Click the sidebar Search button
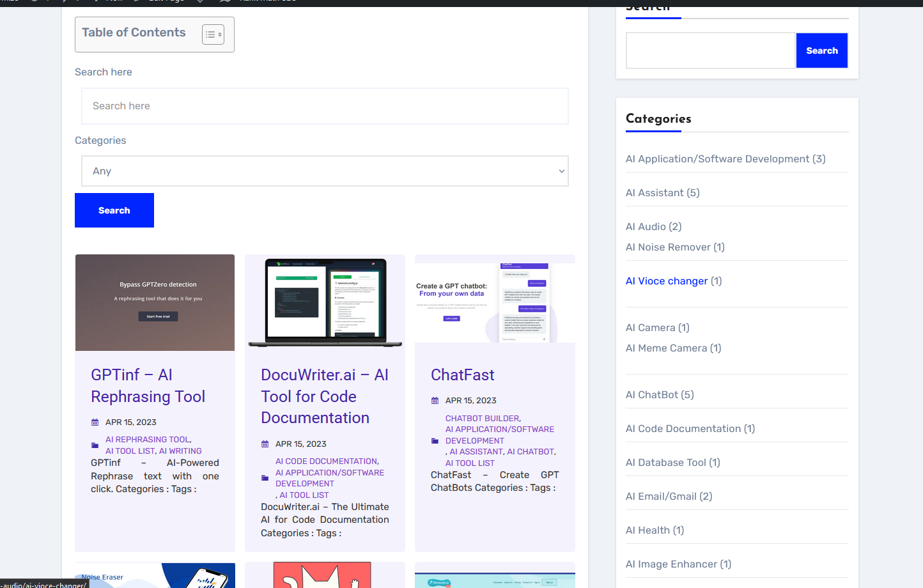Image resolution: width=923 pixels, height=588 pixels. pyautogui.click(x=822, y=50)
